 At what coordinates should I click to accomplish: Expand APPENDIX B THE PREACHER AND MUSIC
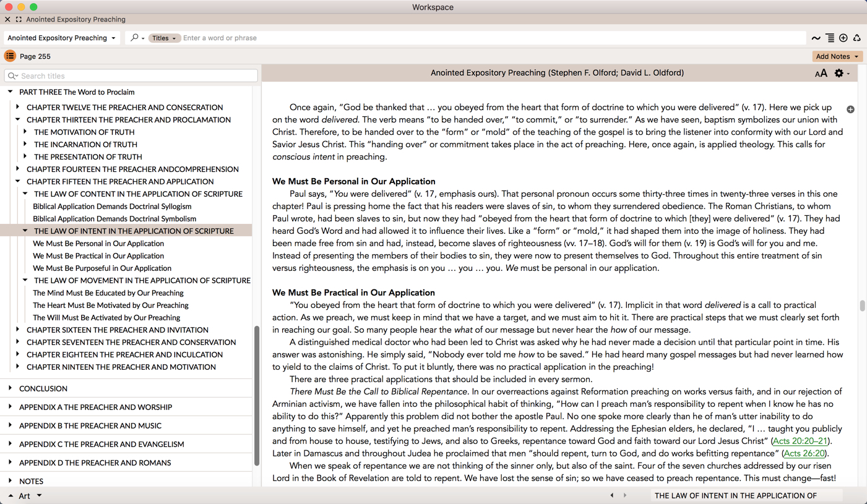click(10, 425)
